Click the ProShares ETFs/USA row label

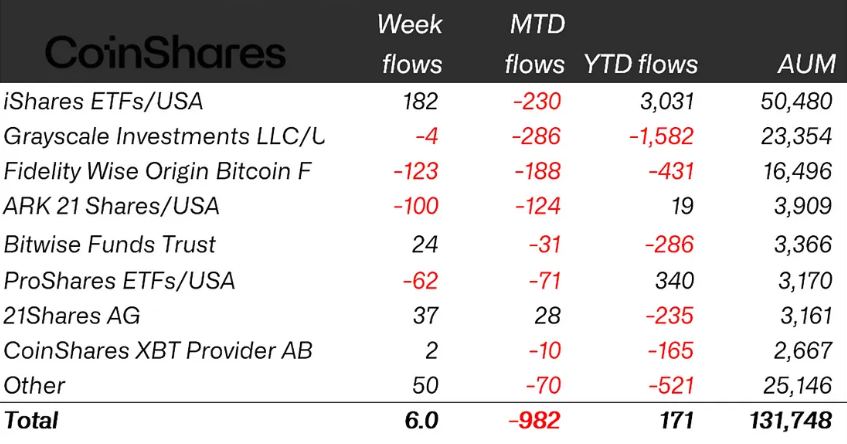point(119,280)
